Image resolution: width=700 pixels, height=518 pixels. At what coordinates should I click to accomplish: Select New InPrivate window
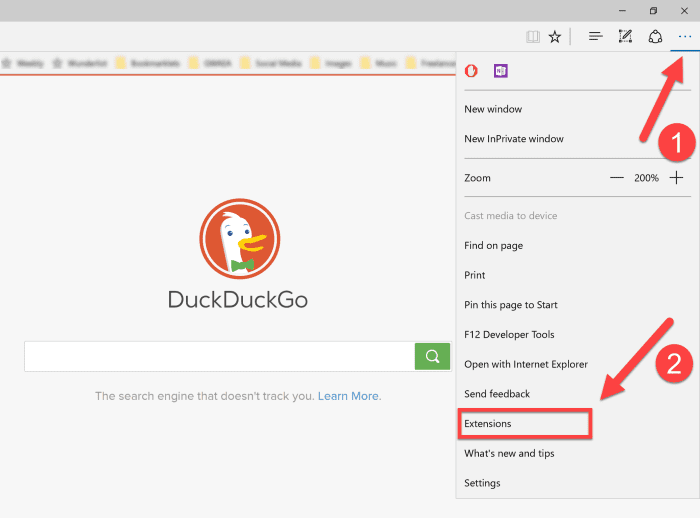[x=514, y=139]
